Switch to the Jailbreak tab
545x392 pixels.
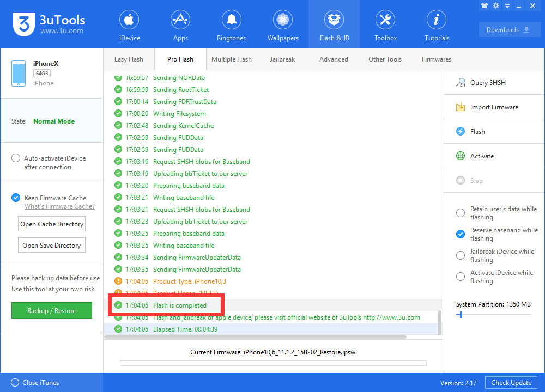(x=282, y=59)
